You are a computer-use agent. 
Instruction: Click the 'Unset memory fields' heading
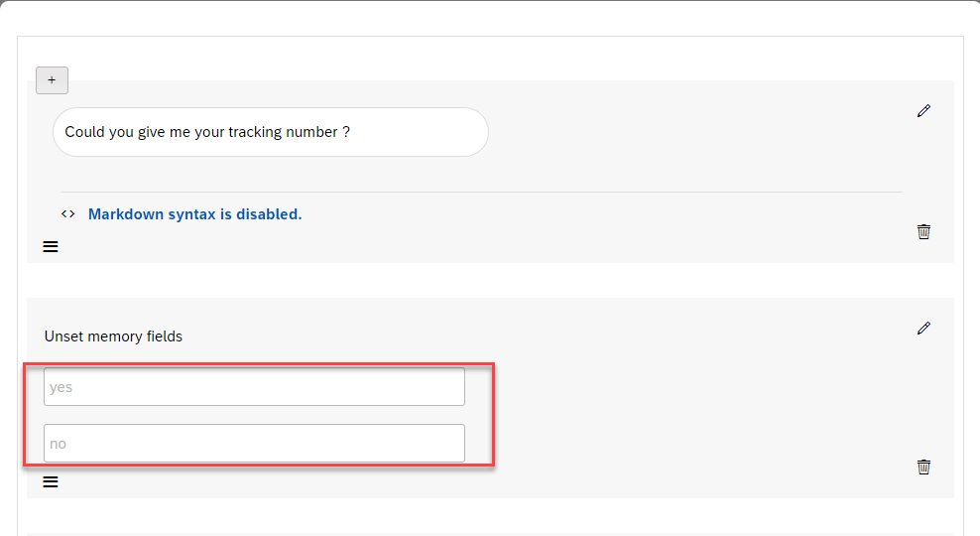click(113, 336)
